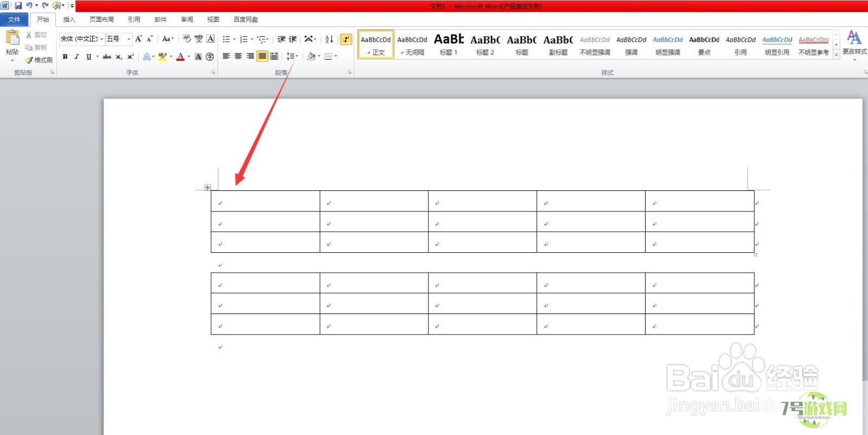The image size is (868, 435).
Task: Toggle superscript formatting
Action: coord(130,56)
